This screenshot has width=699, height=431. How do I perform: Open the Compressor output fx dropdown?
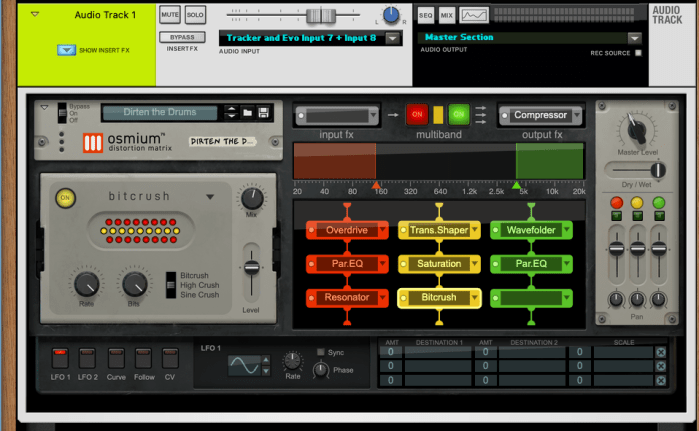[x=540, y=115]
